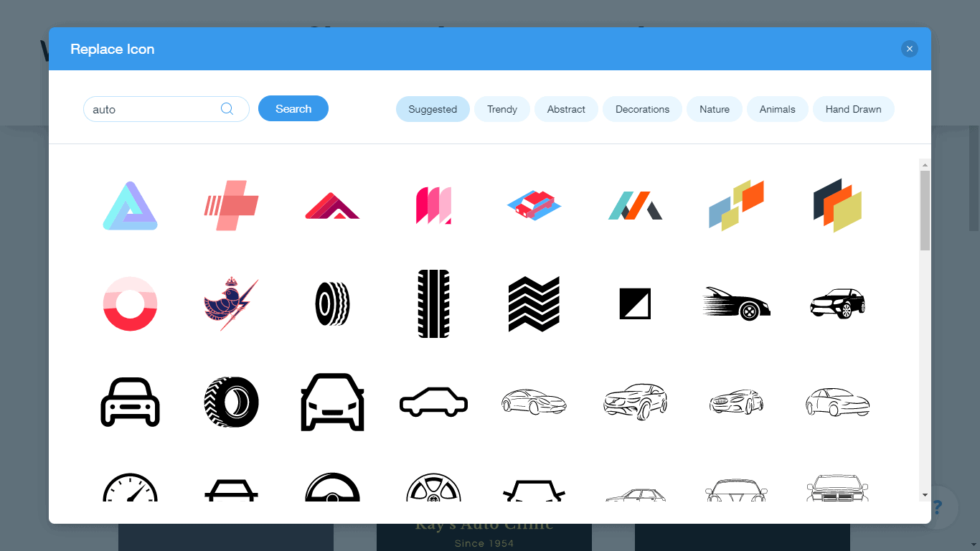The height and width of the screenshot is (551, 980).
Task: Choose the angled stacked tire icon
Action: click(332, 303)
